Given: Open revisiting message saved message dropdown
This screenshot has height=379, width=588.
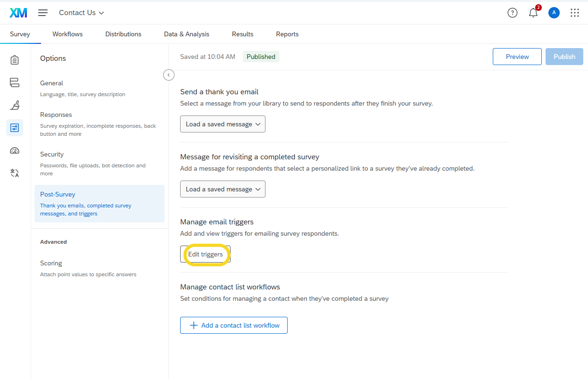Looking at the screenshot, I should point(223,189).
